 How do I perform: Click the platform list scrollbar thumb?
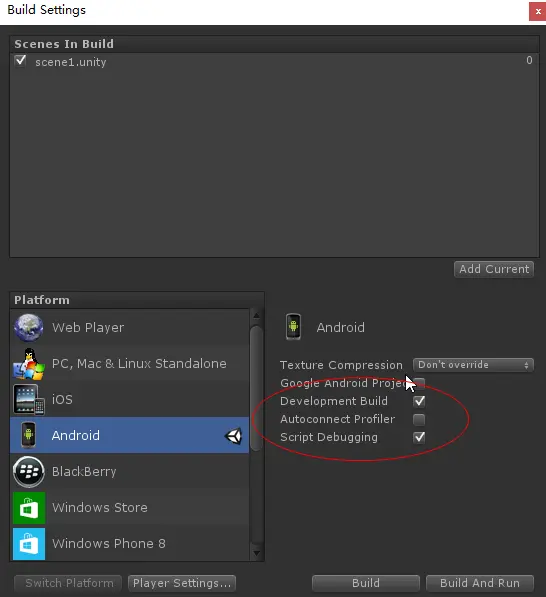(x=257, y=388)
